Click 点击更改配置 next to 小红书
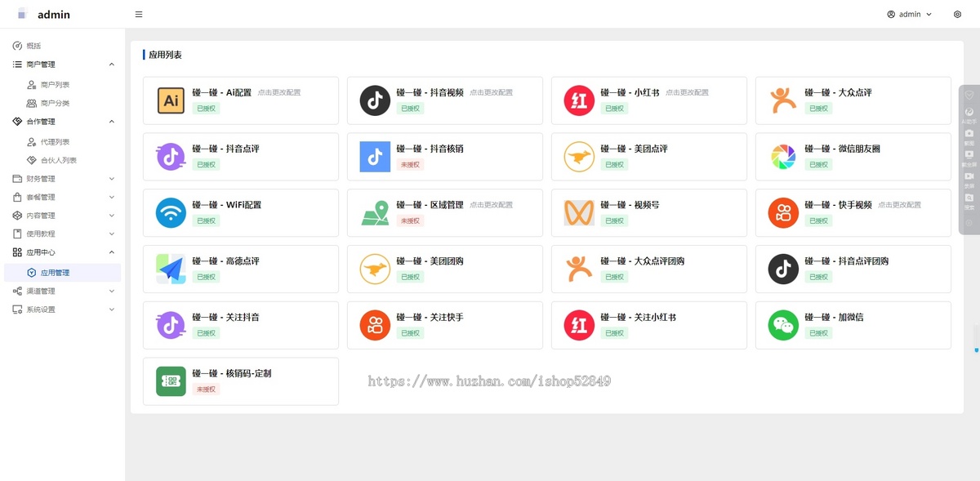 pyautogui.click(x=687, y=93)
